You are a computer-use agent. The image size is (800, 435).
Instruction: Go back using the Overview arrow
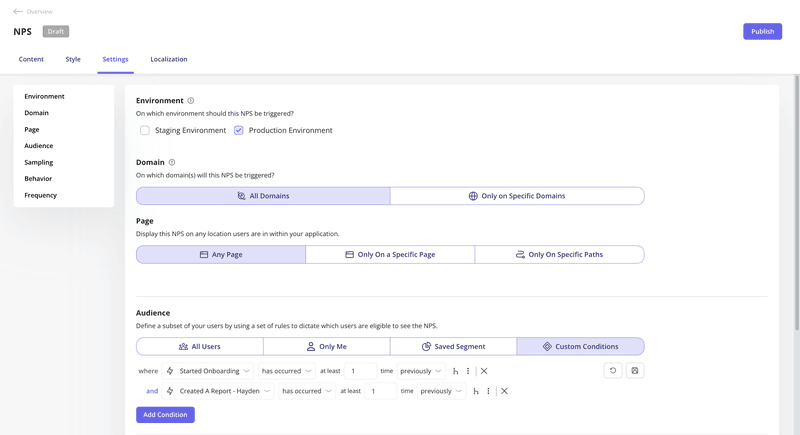18,11
